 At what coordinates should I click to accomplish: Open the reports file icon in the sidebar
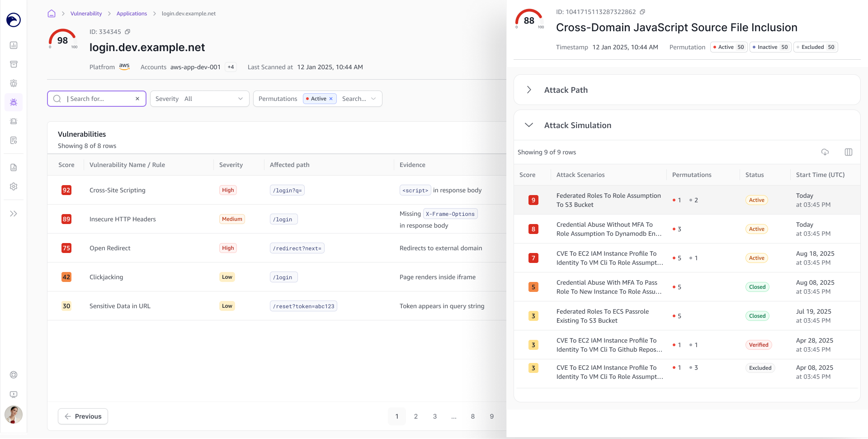coord(14,167)
